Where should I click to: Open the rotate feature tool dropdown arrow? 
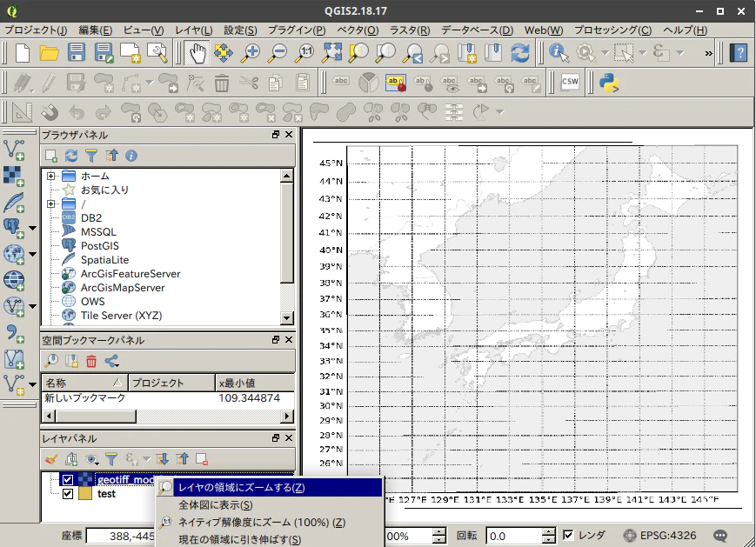[x=500, y=112]
